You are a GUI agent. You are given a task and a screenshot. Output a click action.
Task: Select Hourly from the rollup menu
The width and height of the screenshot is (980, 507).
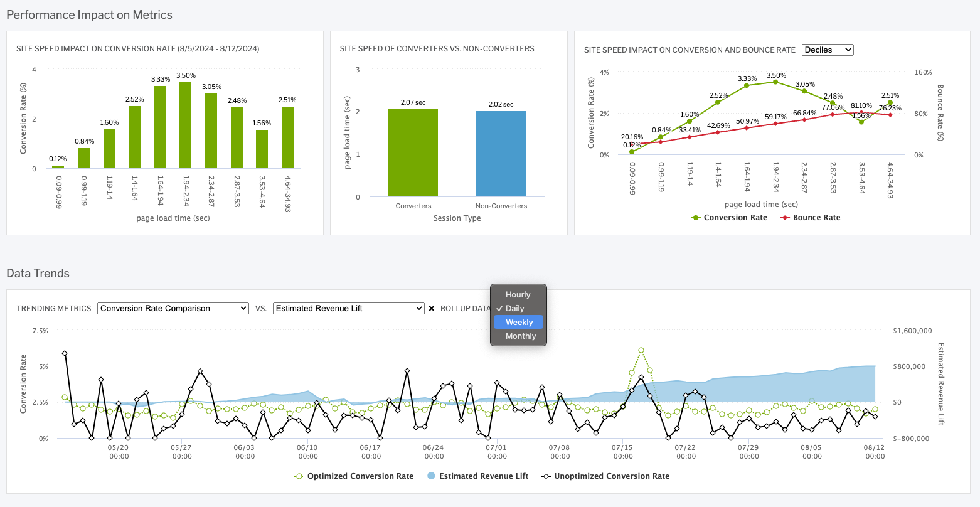517,294
